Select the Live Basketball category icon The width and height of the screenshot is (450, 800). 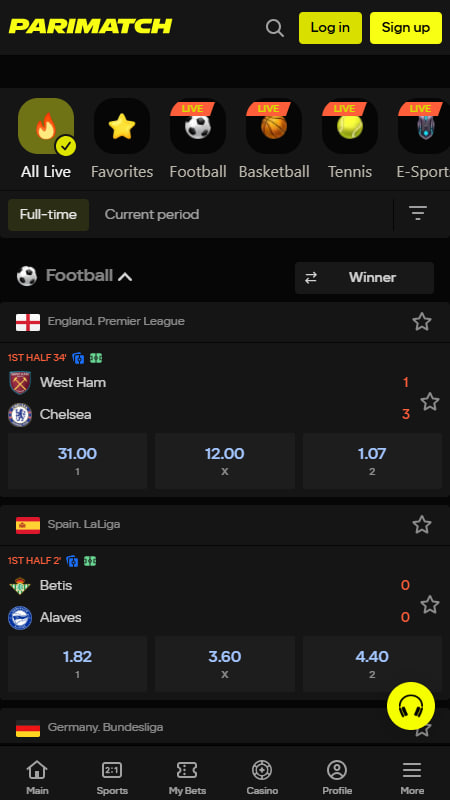(x=274, y=126)
